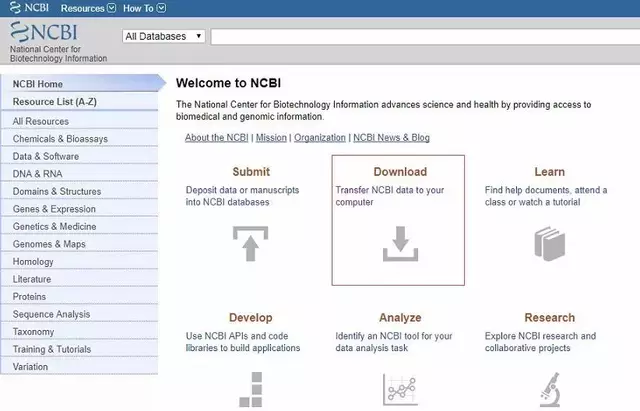Open Chemicals & Bioassays category

point(80,139)
